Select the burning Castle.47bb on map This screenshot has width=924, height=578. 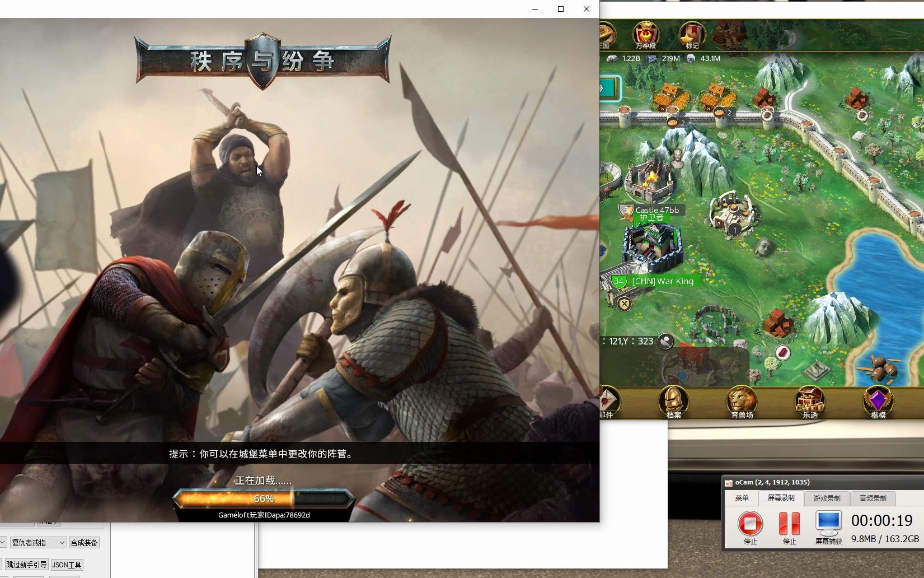(x=651, y=179)
